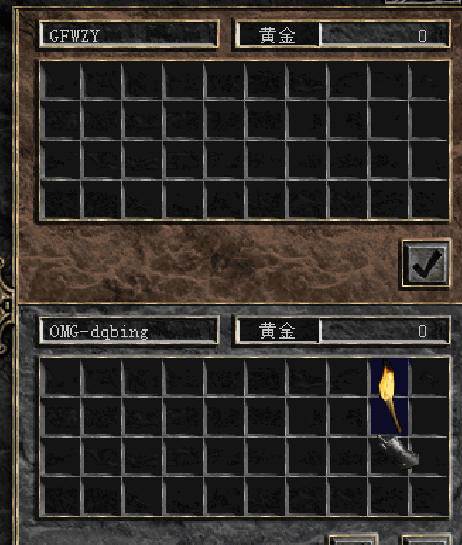Click bottom-left corner slot of OMG-dqbing's grid
Viewport: 462px width, 545px height.
(x=60, y=496)
